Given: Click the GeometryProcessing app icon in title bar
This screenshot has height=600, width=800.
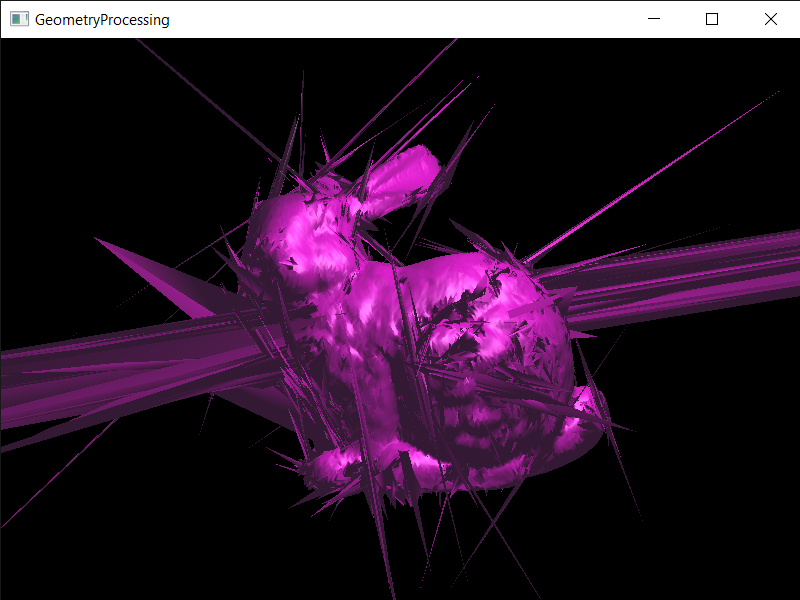Looking at the screenshot, I should [x=19, y=19].
